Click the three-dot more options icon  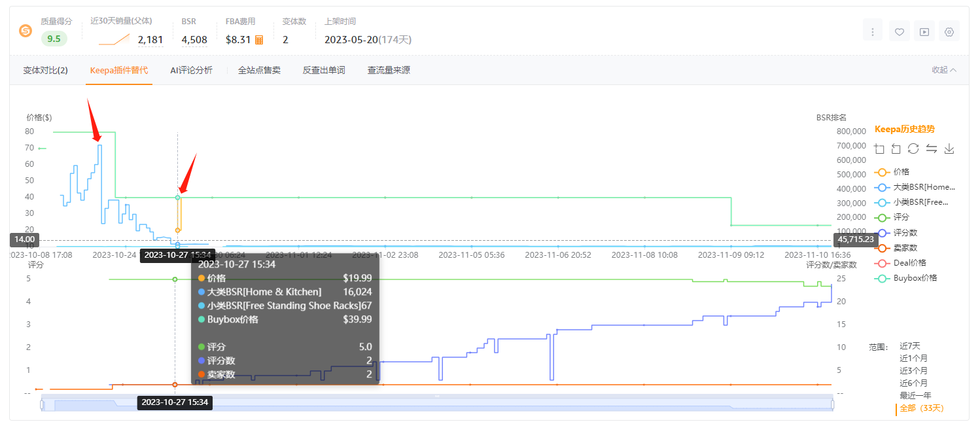[873, 30]
